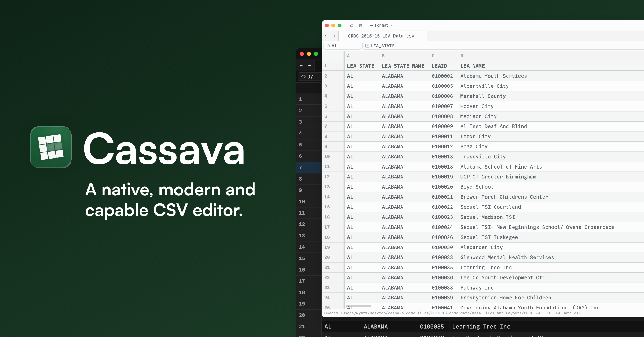
Task: Select row 12 header in dark window
Action: click(x=309, y=224)
